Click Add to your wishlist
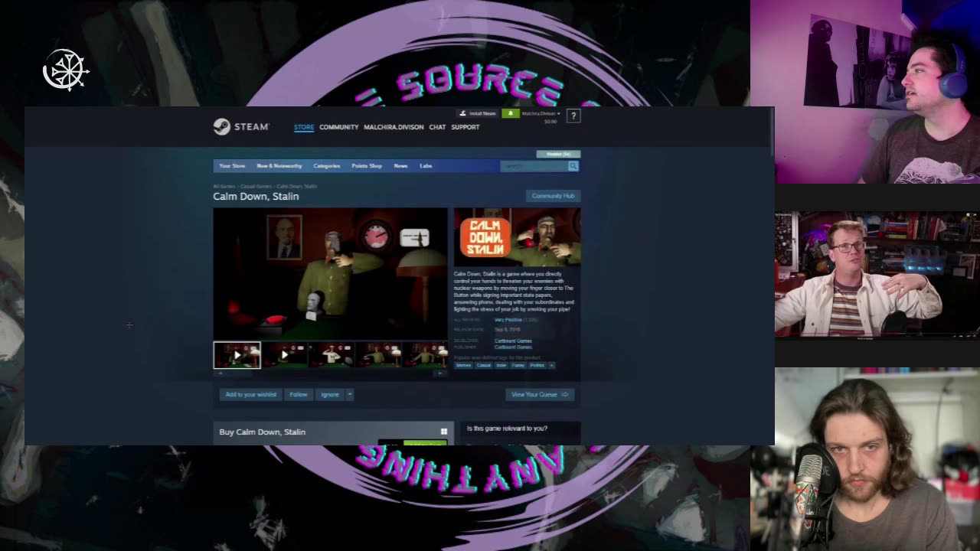Viewport: 980px width, 551px height. (x=250, y=394)
